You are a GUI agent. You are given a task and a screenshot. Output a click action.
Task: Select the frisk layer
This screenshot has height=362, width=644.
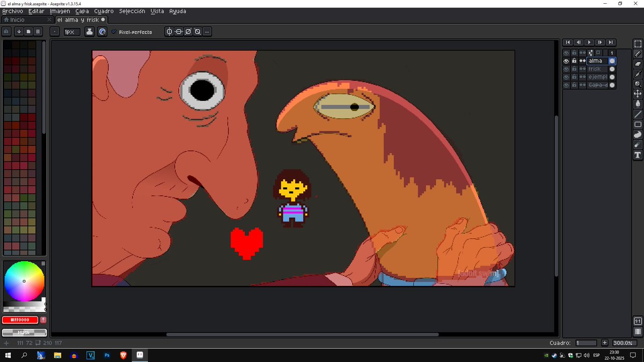(x=597, y=69)
